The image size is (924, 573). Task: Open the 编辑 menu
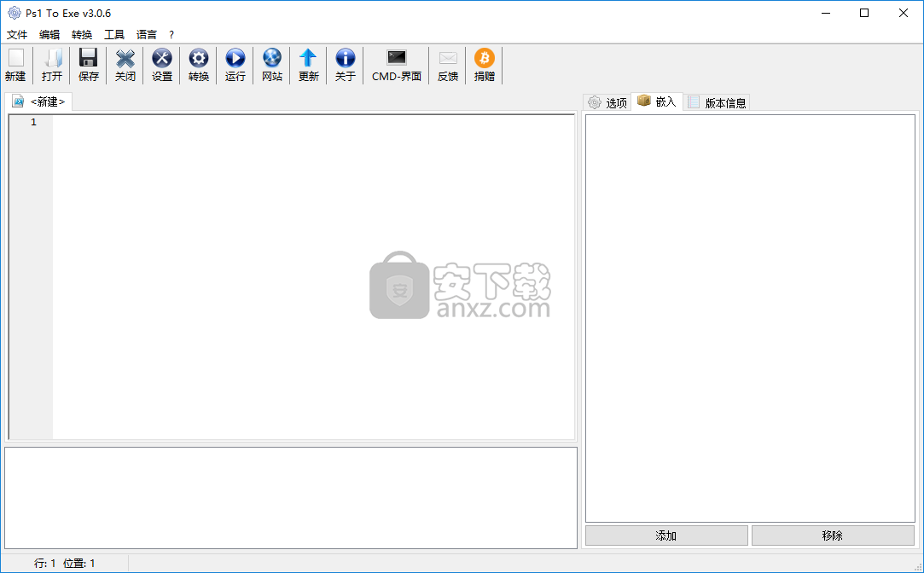49,35
